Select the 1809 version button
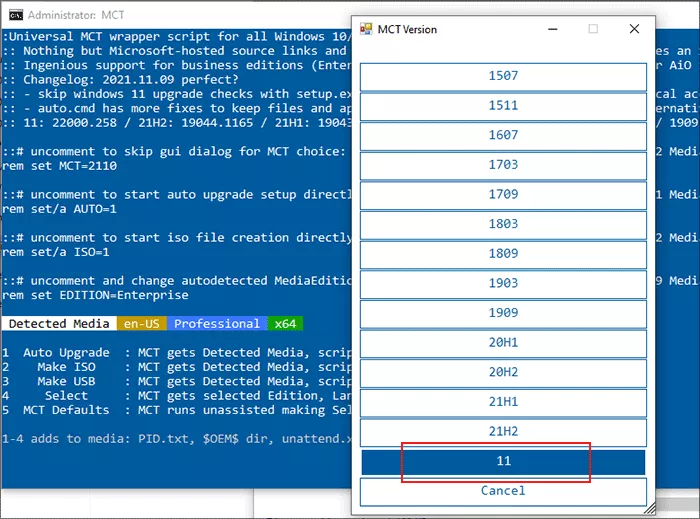 [x=503, y=254]
